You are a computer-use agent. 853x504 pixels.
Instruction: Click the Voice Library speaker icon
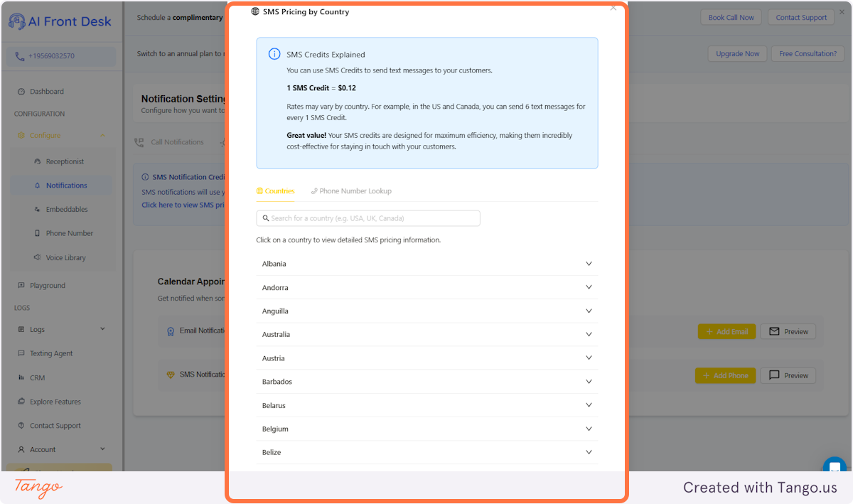tap(38, 257)
